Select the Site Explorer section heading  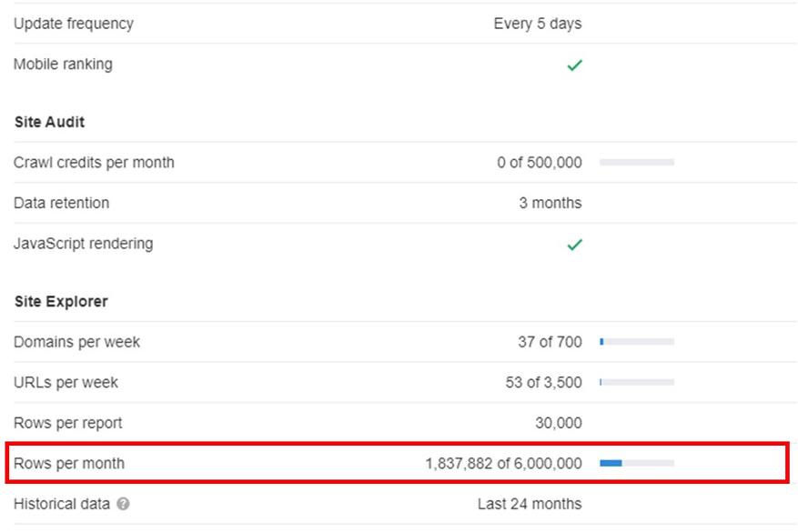[61, 301]
